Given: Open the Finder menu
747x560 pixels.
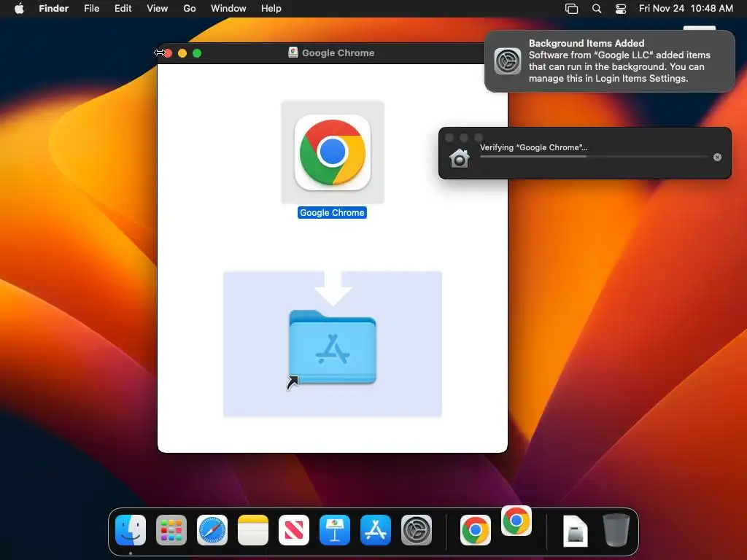Looking at the screenshot, I should point(54,9).
